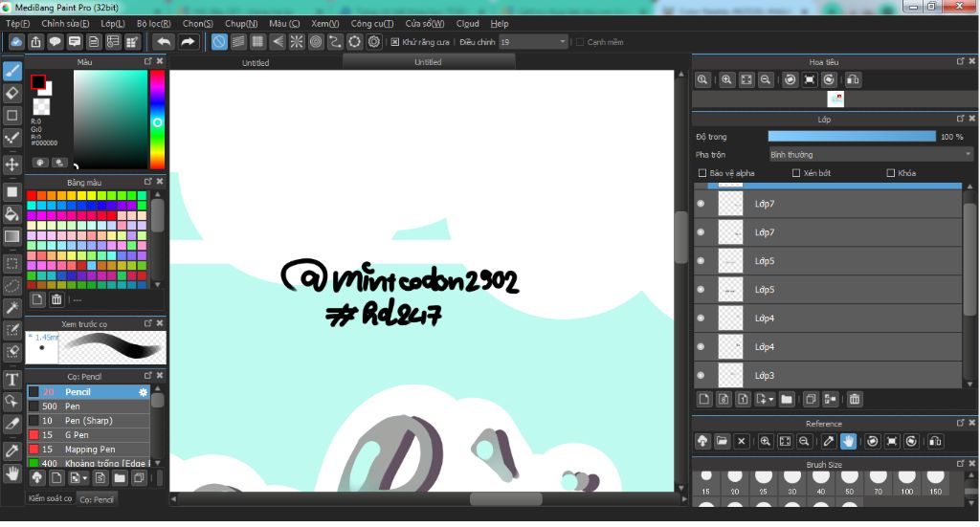Viewport: 980px width, 527px height.
Task: Enable crisscross grid snap guide
Action: [257, 42]
